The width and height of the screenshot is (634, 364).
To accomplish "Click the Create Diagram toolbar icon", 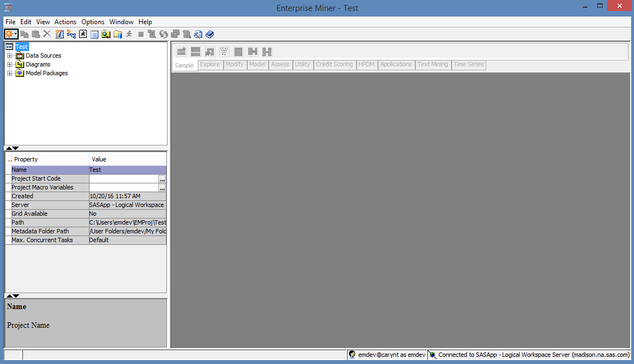I will point(71,34).
